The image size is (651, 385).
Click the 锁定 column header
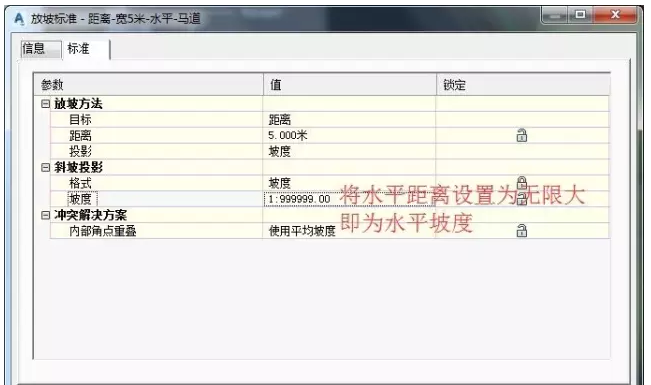click(523, 85)
